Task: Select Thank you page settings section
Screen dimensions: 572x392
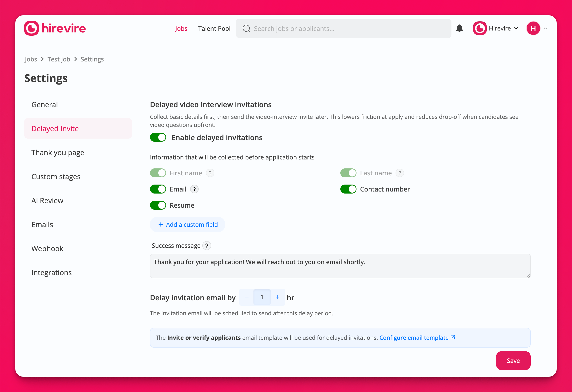Action: (x=58, y=153)
